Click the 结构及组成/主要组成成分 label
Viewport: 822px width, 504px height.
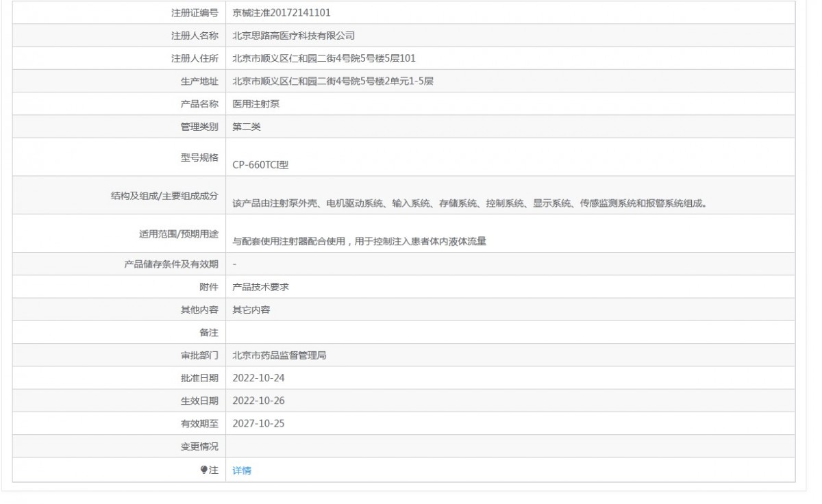click(164, 195)
